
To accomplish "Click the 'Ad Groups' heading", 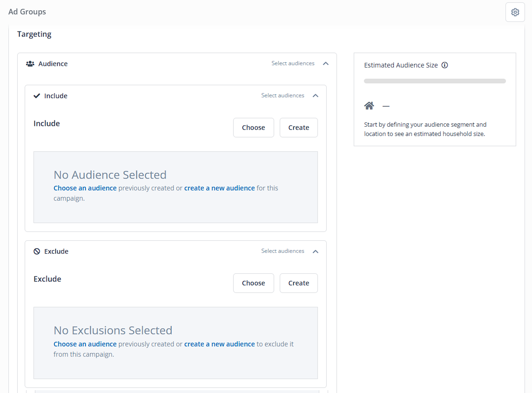I will tap(27, 12).
